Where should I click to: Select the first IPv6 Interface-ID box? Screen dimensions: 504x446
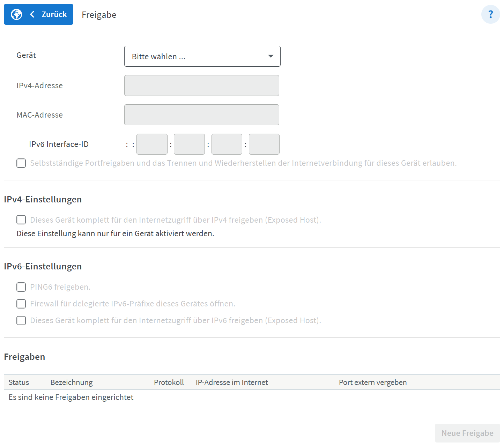[152, 144]
